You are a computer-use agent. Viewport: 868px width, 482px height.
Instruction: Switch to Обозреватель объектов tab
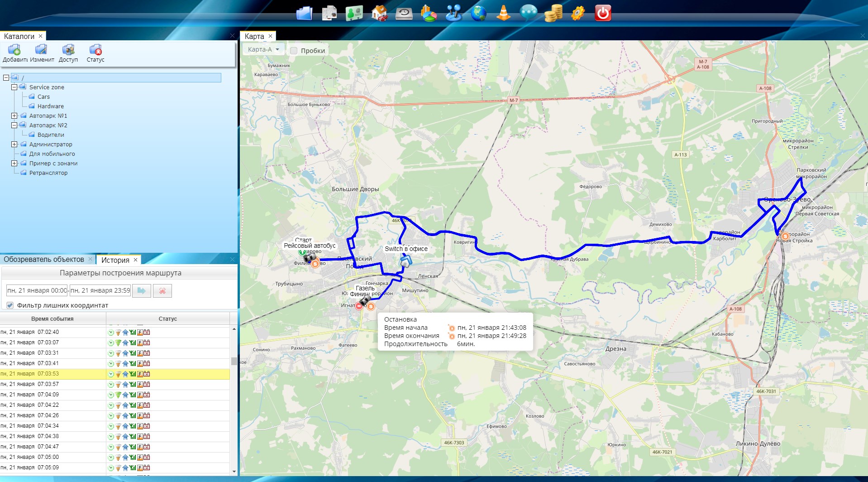[44, 260]
